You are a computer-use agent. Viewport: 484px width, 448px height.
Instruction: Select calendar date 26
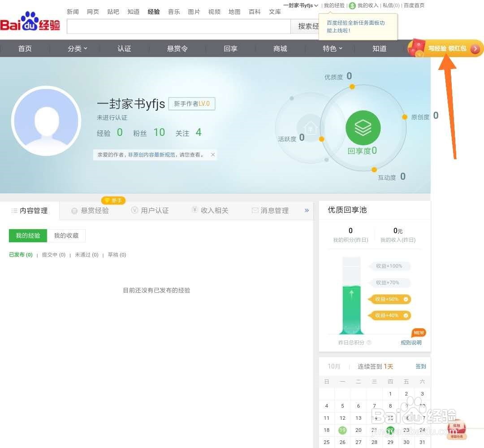click(342, 442)
